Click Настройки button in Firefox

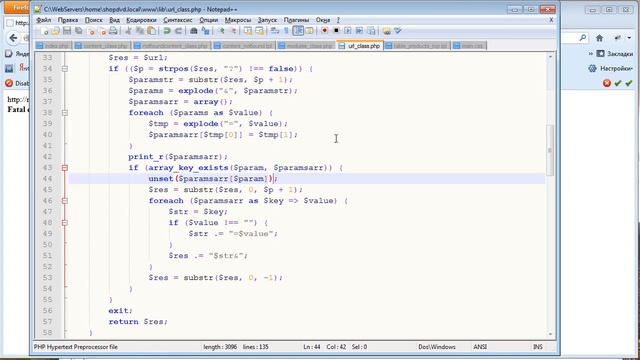[x=611, y=69]
